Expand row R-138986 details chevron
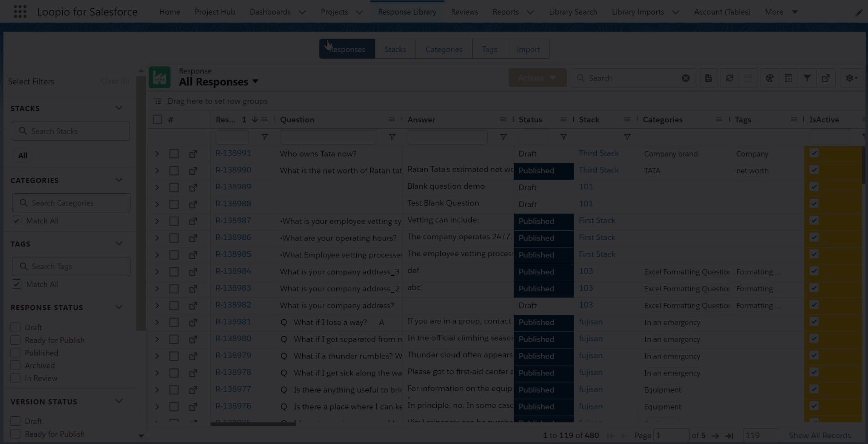Viewport: 868px width, 444px height. tap(157, 238)
